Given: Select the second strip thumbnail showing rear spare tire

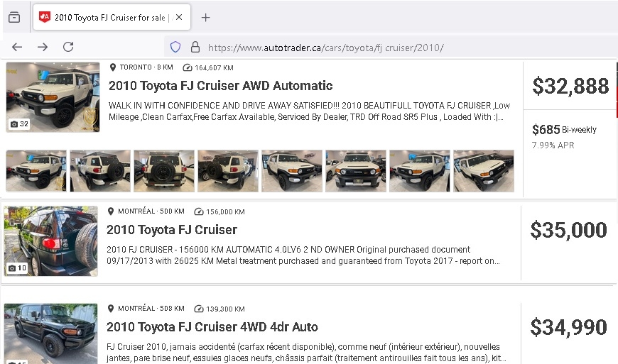Looking at the screenshot, I should 100,171.
